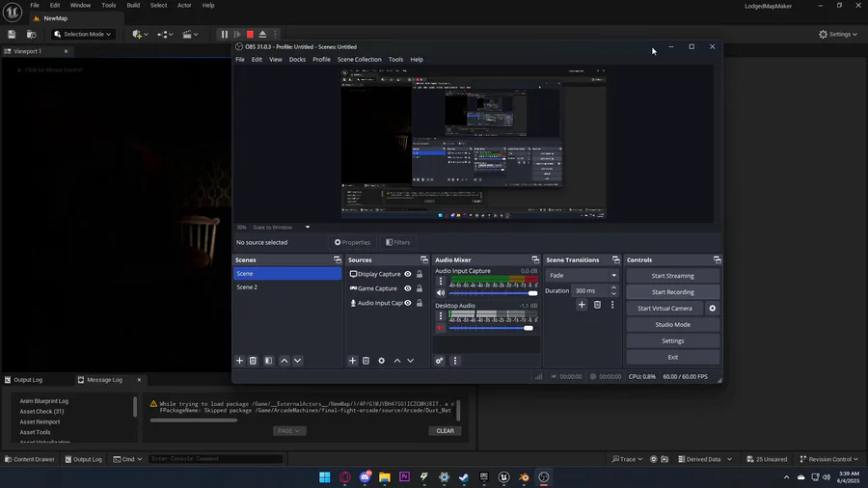Screen dimensions: 868x488
Task: Open Unreal Engine app in taskbar
Action: [503, 477]
